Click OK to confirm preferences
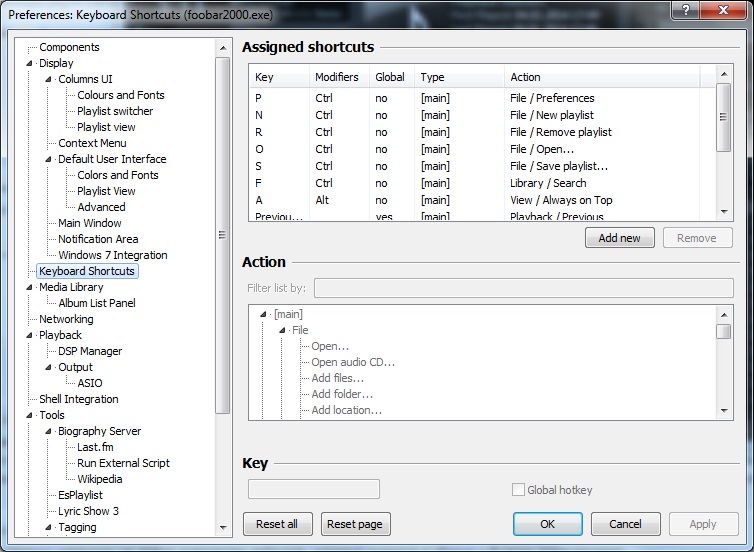The height and width of the screenshot is (552, 754). (547, 524)
